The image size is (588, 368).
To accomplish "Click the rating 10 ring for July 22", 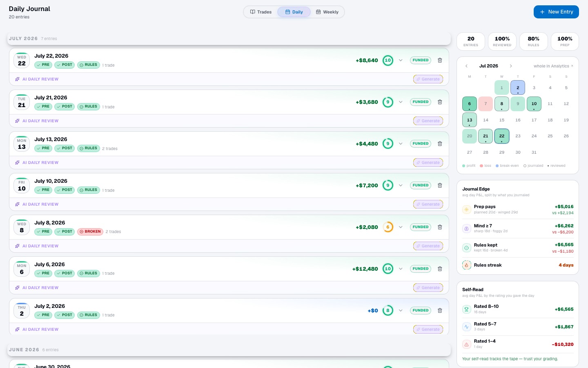I will pyautogui.click(x=388, y=60).
